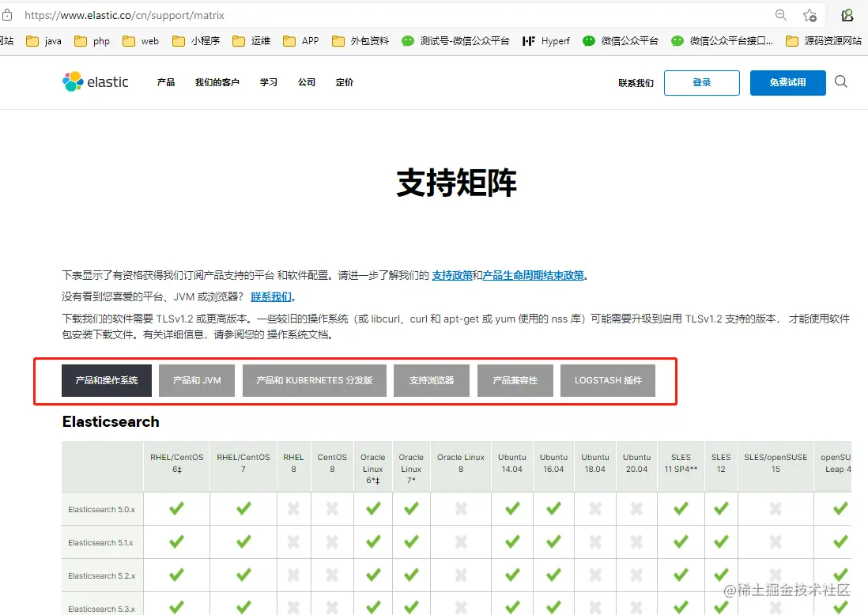Open the Hyperf bookmark
This screenshot has height=615, width=868.
(545, 41)
